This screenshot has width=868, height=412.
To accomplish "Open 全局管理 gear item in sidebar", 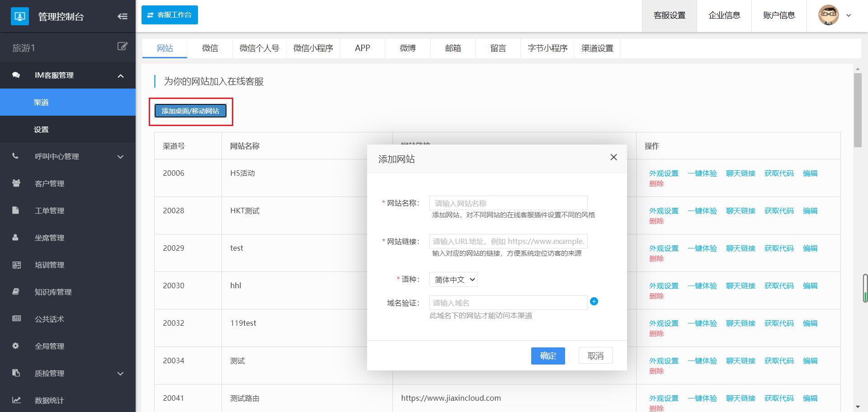I will point(50,346).
